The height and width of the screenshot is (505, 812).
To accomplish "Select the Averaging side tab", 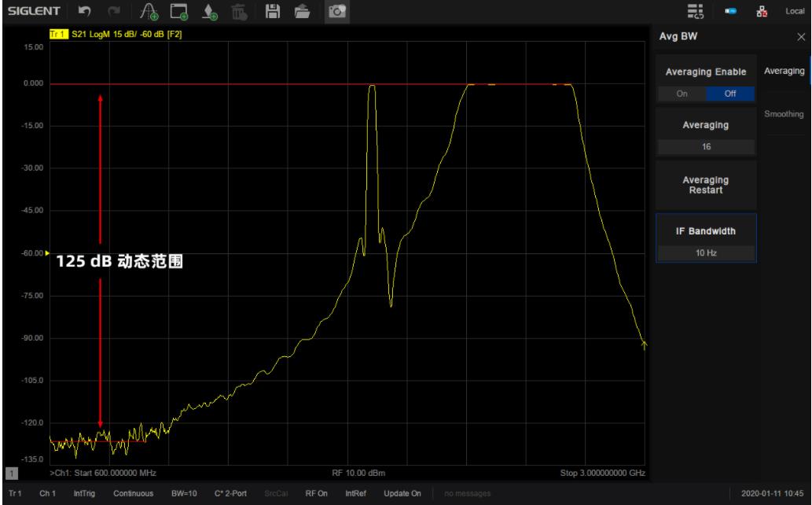I will pos(783,72).
